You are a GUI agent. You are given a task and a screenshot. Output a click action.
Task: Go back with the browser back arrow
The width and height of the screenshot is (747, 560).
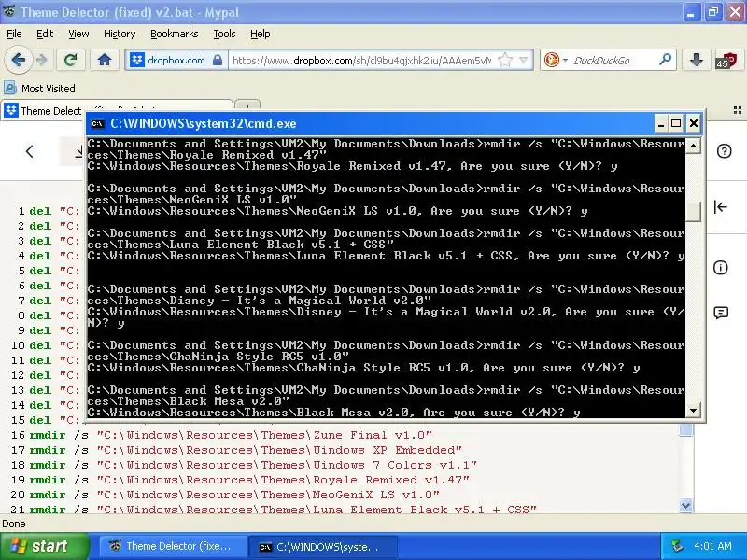19,60
